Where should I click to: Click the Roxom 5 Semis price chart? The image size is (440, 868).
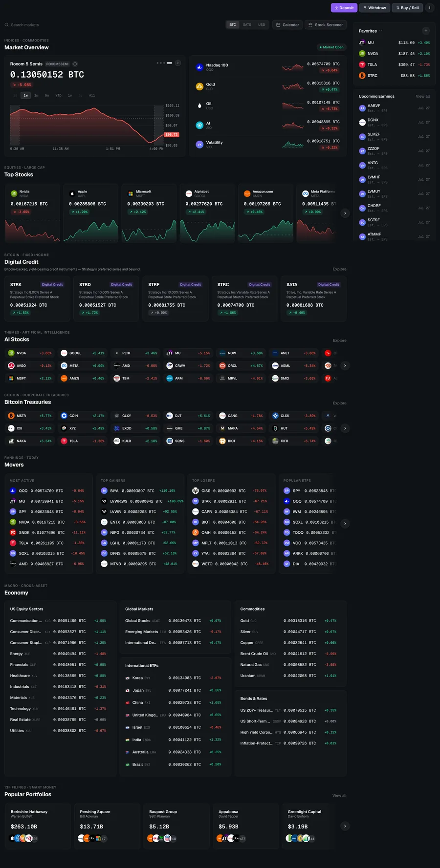pyautogui.click(x=87, y=125)
